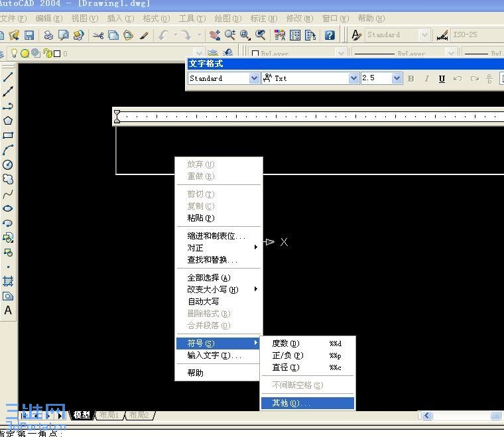
Task: Click 缩进和制表位... menu entry
Action: click(219, 236)
